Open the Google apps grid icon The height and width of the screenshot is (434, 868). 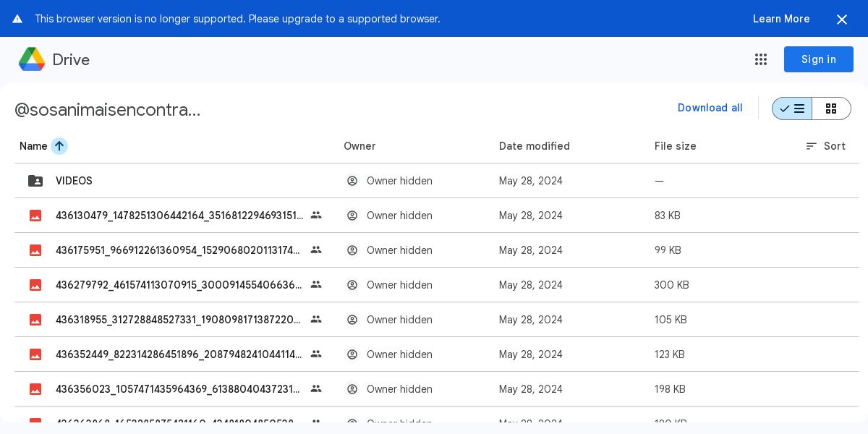click(761, 59)
